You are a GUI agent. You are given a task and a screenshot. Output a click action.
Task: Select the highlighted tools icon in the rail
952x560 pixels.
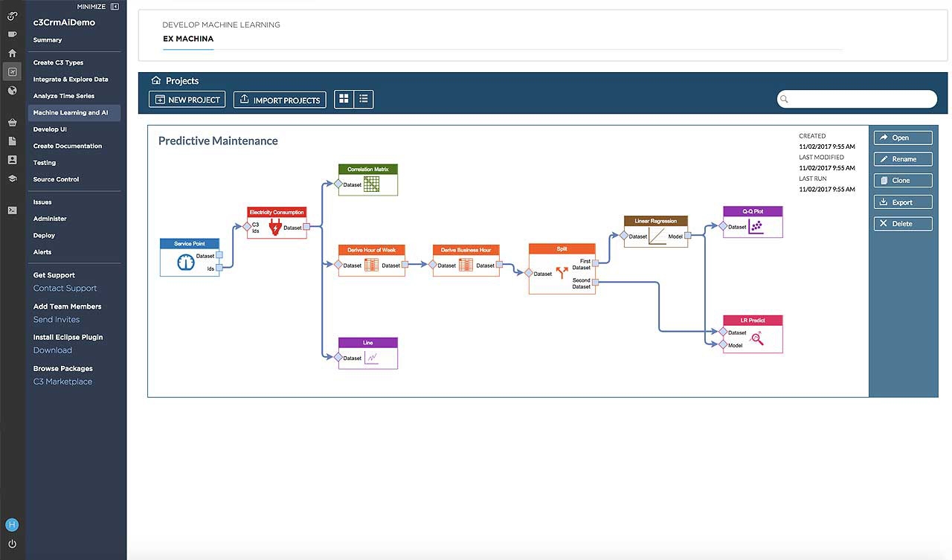coord(12,71)
